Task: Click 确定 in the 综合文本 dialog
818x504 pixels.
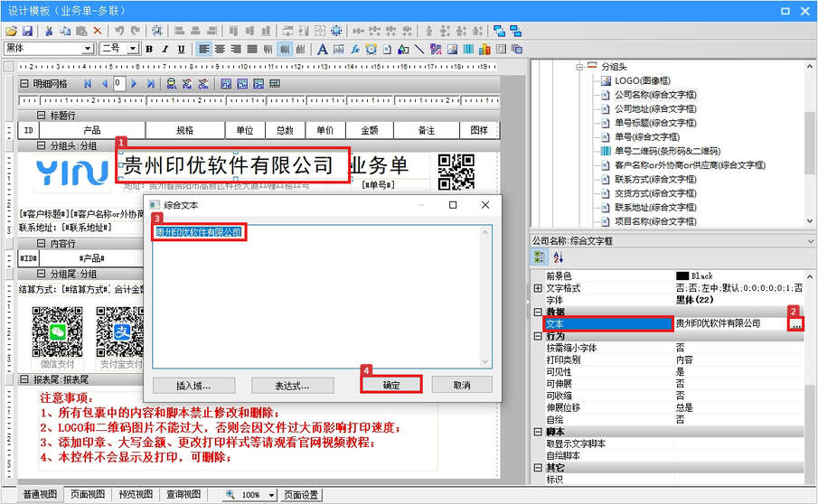Action: [x=391, y=385]
